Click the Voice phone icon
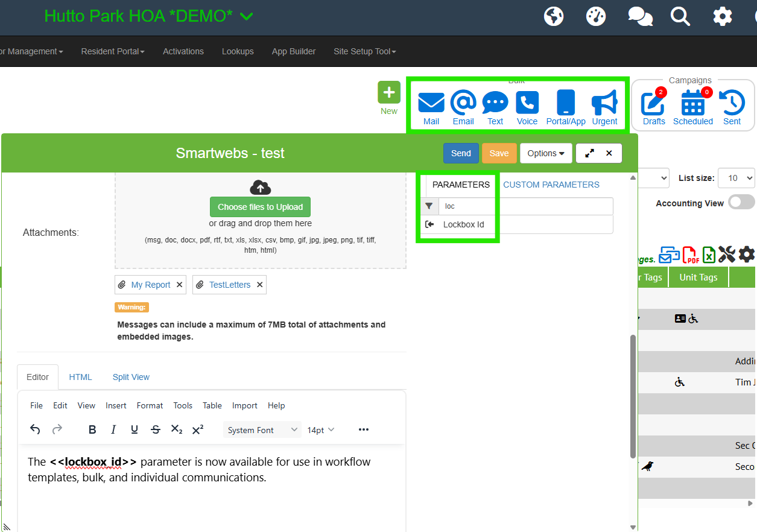This screenshot has width=757, height=532. point(527,103)
